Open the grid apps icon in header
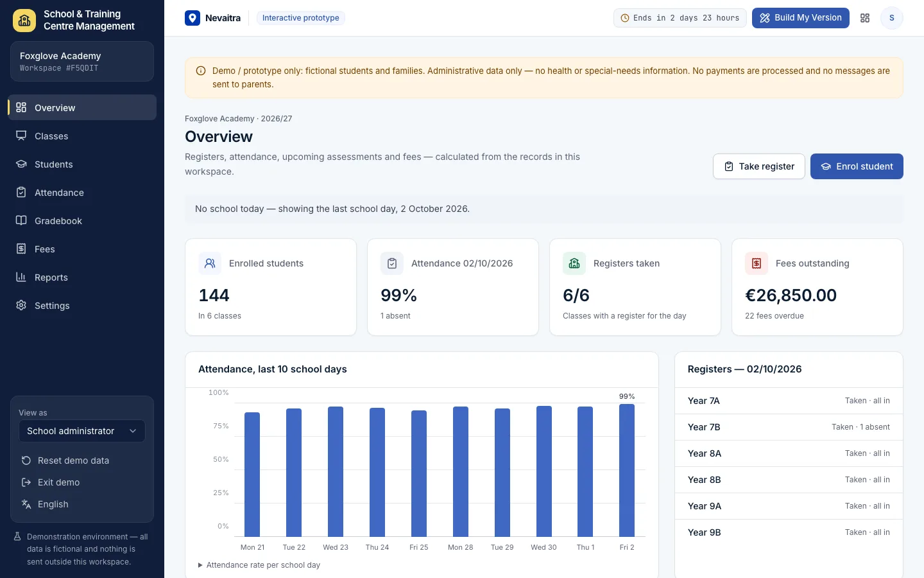 pyautogui.click(x=865, y=18)
